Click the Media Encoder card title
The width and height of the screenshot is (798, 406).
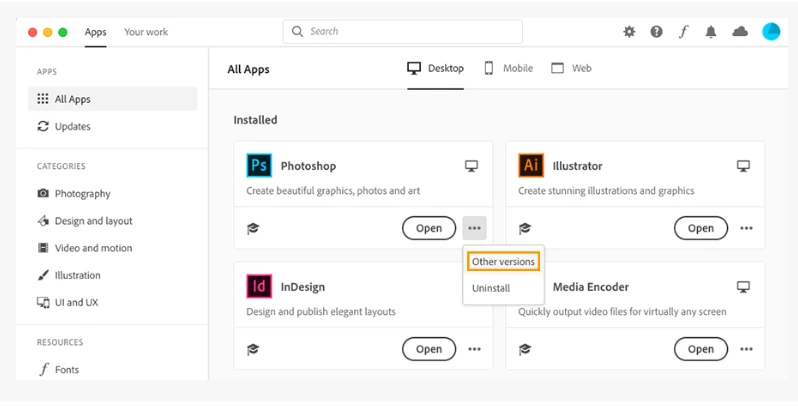click(591, 287)
